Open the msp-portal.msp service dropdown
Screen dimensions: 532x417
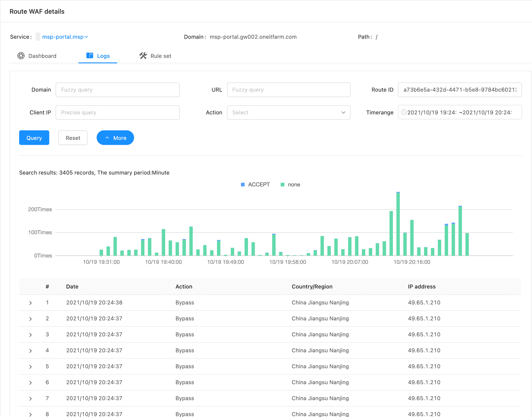(x=65, y=37)
